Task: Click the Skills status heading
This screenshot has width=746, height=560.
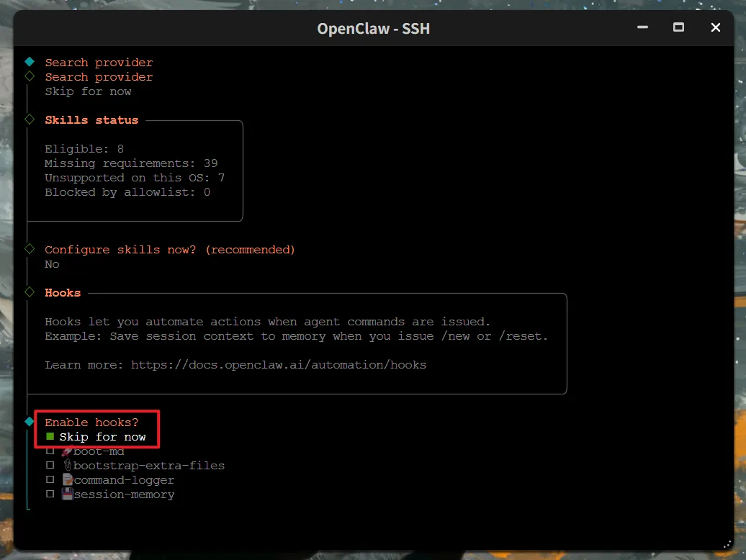Action: pyautogui.click(x=91, y=120)
